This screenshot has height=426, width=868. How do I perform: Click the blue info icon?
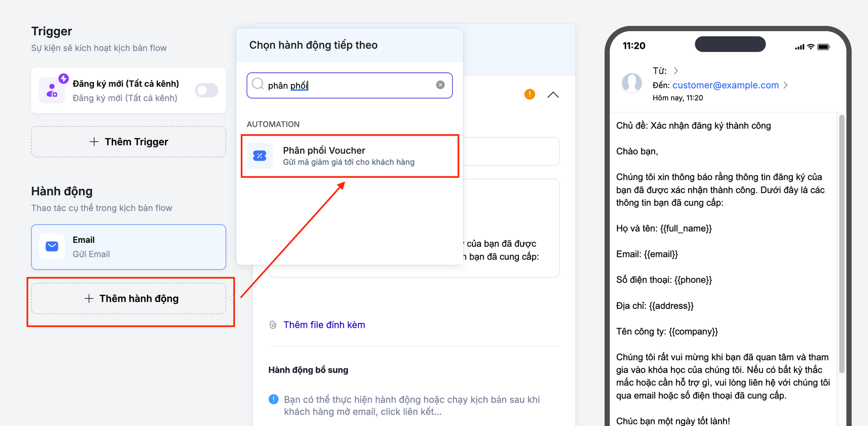[x=274, y=399]
